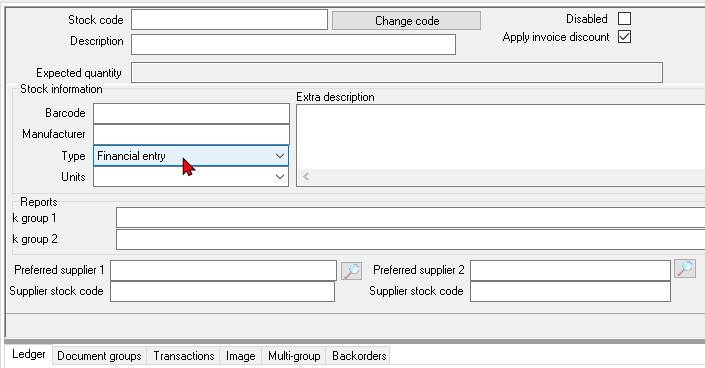This screenshot has width=705, height=368.
Task: Go to the Transactions tab
Action: tap(183, 356)
